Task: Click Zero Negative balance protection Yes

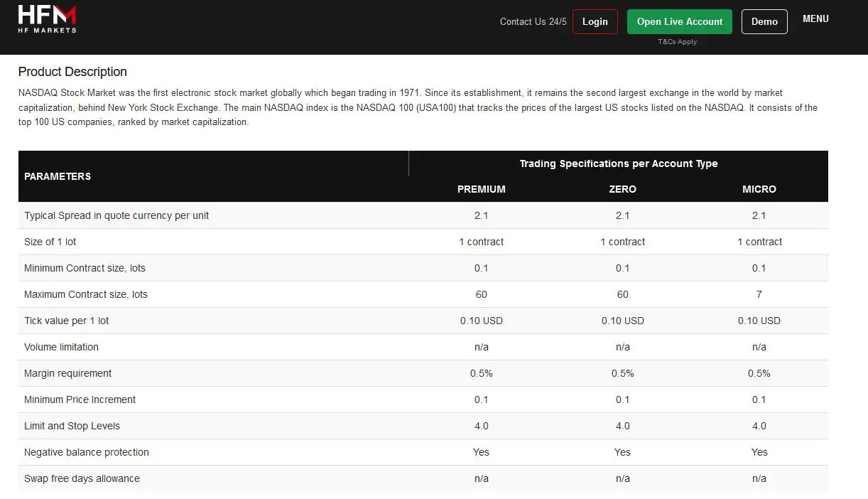Action: [x=623, y=452]
